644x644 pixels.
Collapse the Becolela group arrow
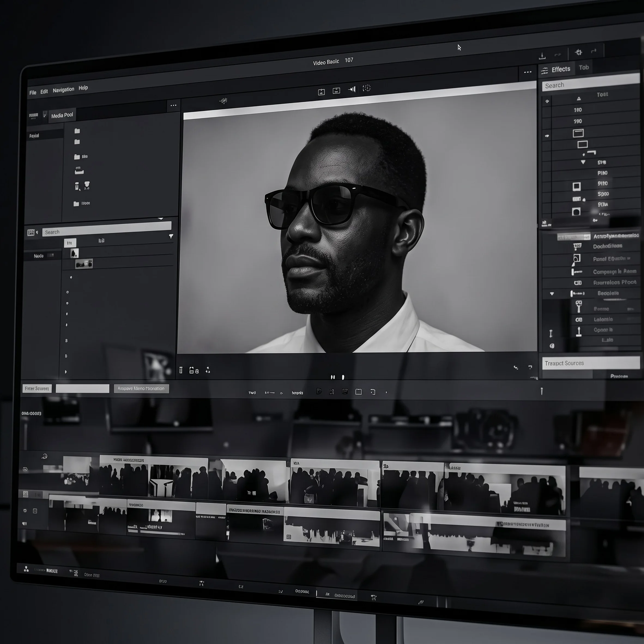tap(552, 294)
